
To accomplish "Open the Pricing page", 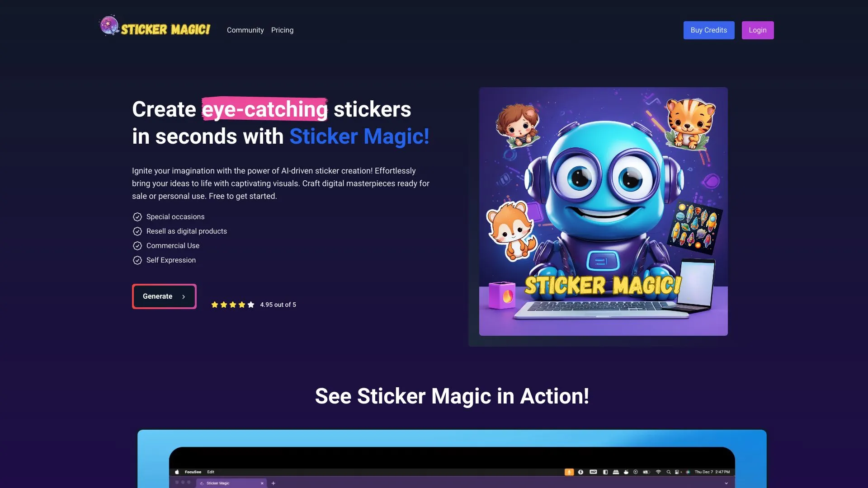I will click(x=282, y=30).
